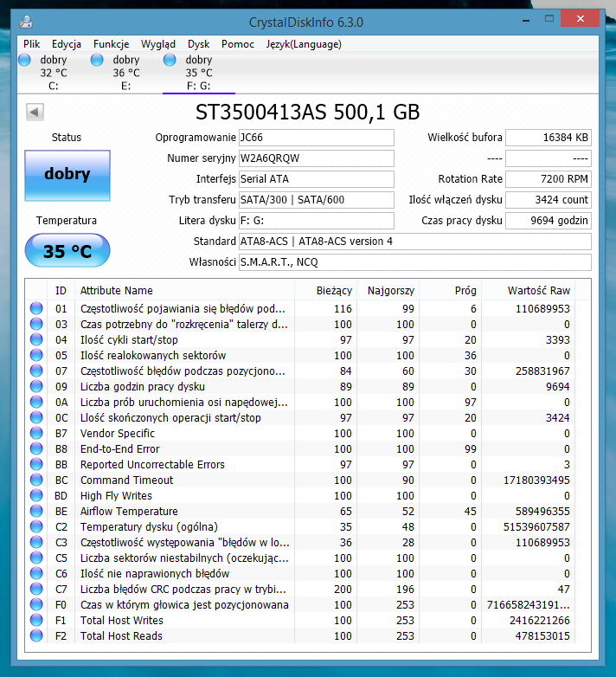This screenshot has height=677, width=616.
Task: Click the Oprogramowanie field showing JC66
Action: 316,138
